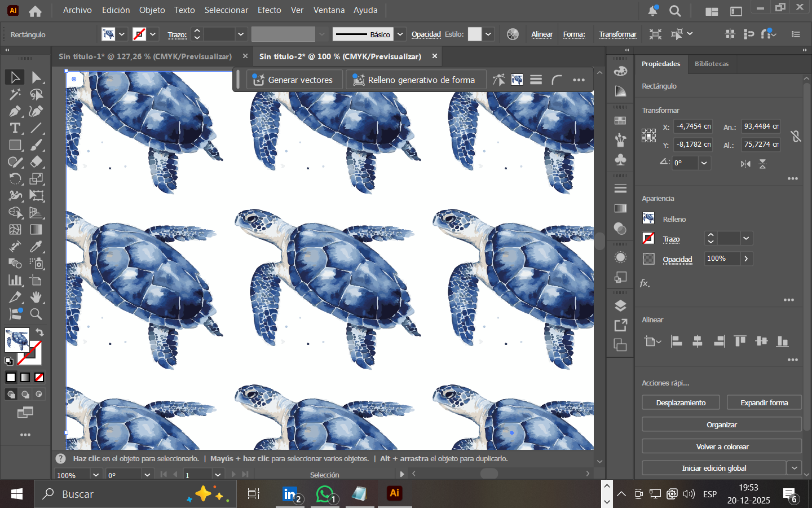Flip the object horizontally

[x=745, y=164]
